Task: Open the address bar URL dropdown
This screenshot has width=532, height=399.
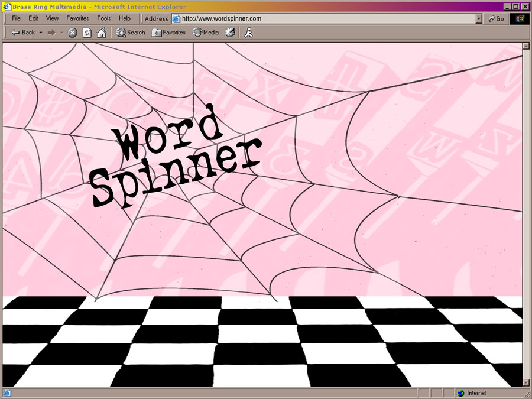Action: [x=478, y=18]
